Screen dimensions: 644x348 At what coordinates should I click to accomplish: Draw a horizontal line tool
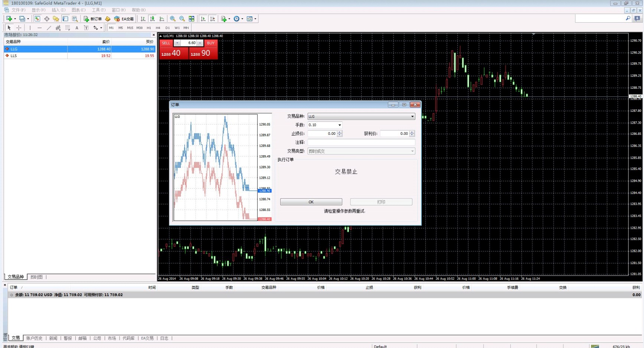pyautogui.click(x=39, y=28)
